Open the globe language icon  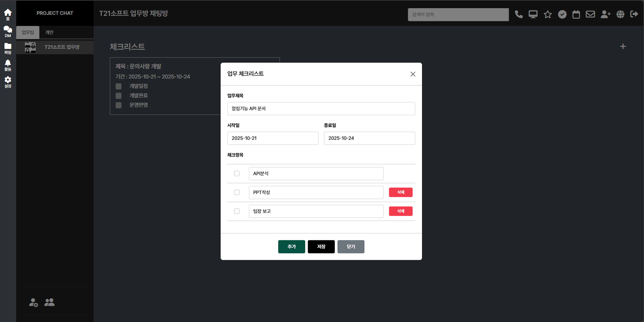coord(620,14)
